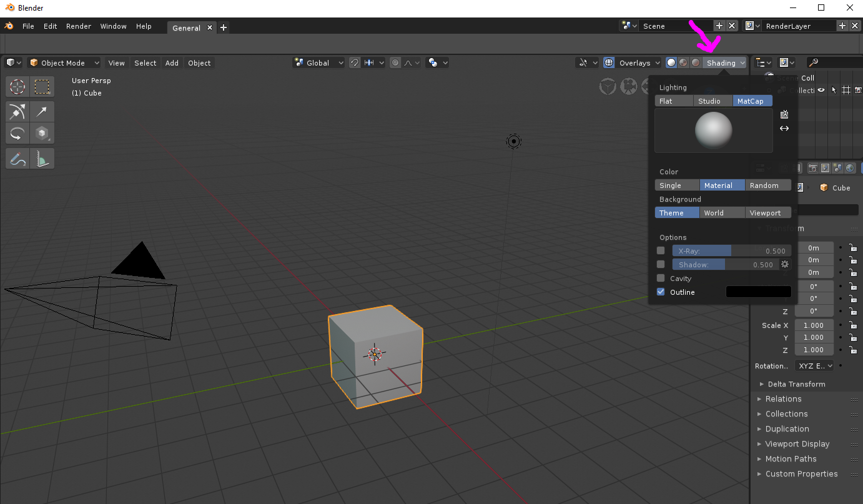Open the Object Mode dropdown

[x=64, y=62]
